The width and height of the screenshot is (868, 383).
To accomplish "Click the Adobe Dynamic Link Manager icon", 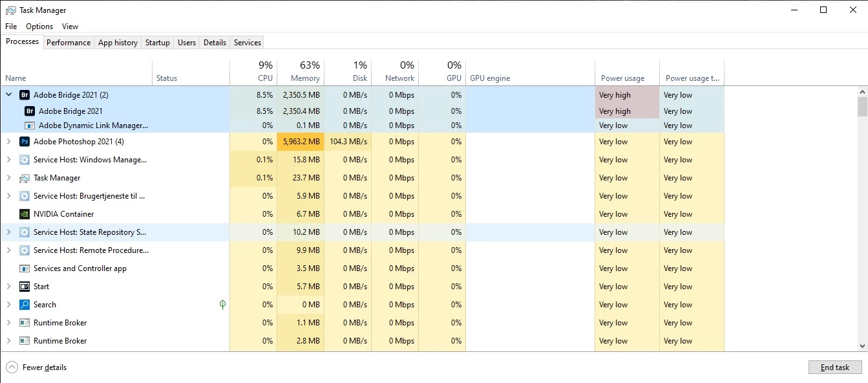I will point(30,126).
